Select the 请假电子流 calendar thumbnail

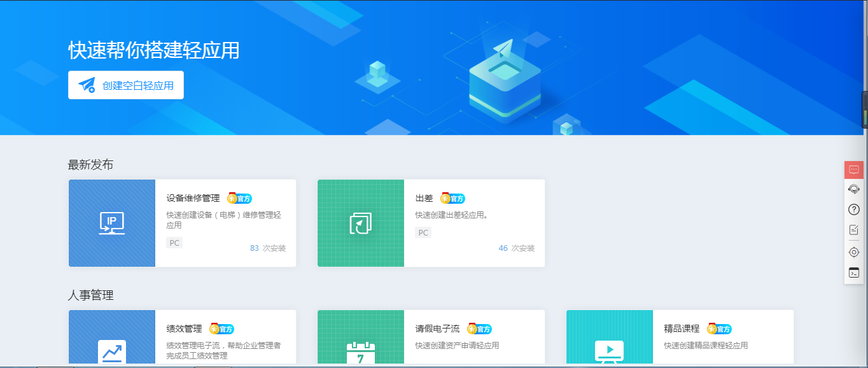(x=361, y=337)
